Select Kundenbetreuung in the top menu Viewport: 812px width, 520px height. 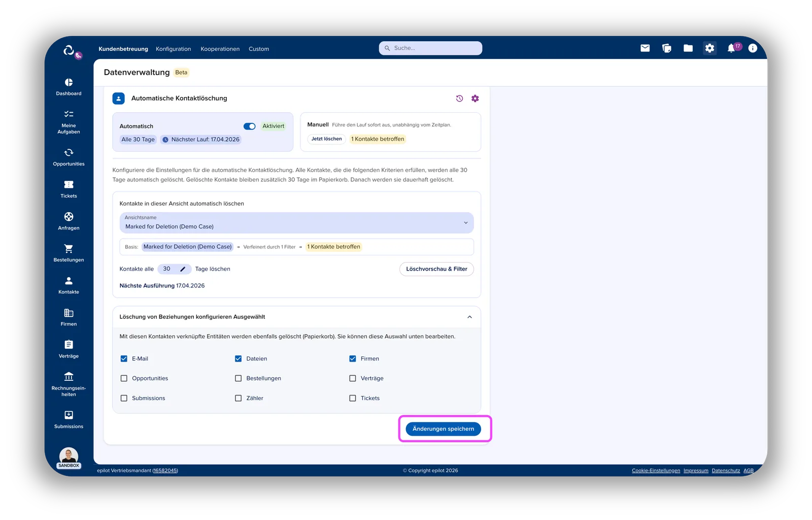pyautogui.click(x=123, y=49)
